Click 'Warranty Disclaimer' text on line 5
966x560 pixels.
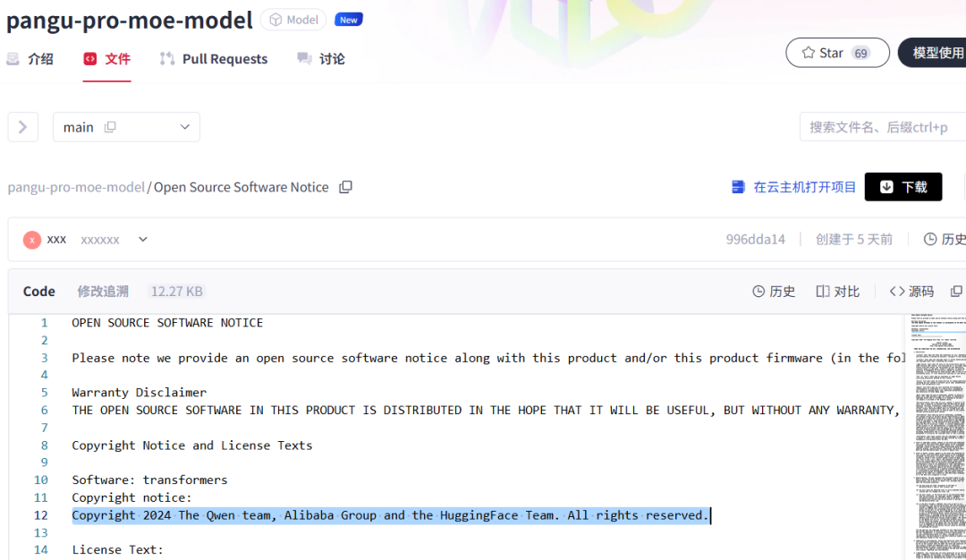(140, 393)
